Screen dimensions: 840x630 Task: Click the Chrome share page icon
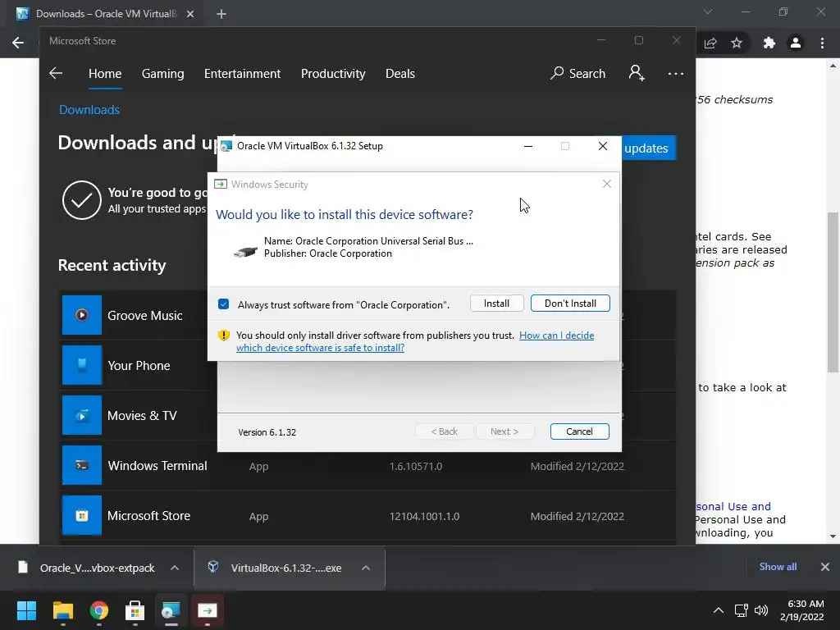[x=710, y=43]
